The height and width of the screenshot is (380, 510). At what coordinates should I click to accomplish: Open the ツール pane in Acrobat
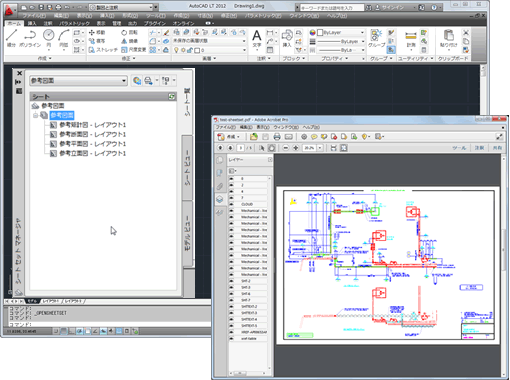pos(459,148)
